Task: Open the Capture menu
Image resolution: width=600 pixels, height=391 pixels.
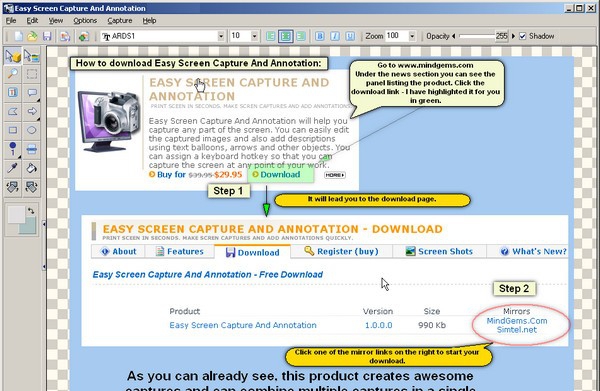Action: [x=120, y=21]
